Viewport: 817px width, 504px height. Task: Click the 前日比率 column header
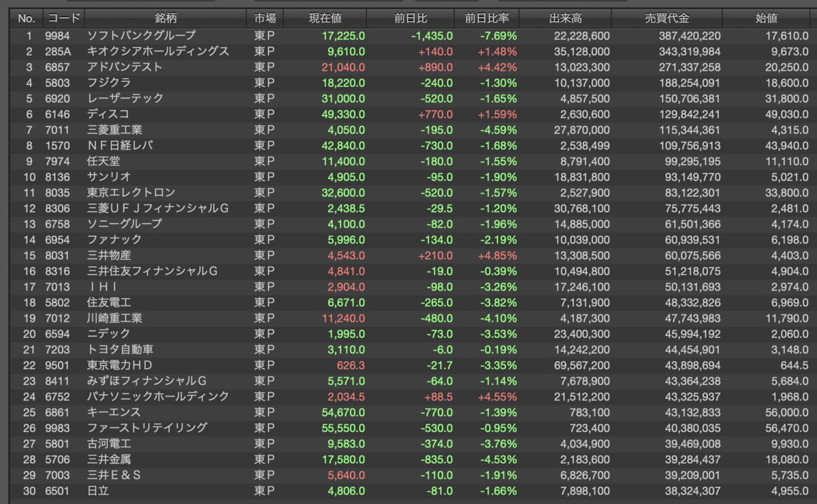tap(486, 18)
